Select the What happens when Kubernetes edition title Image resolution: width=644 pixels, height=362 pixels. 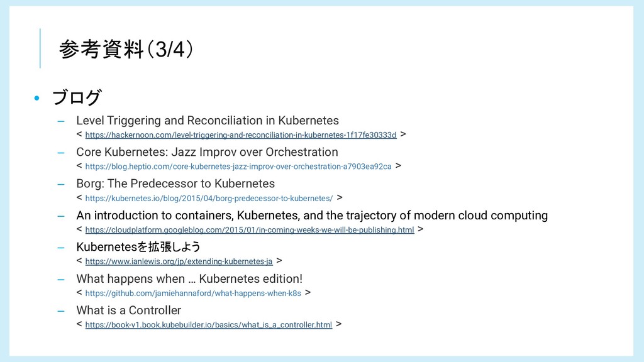click(x=189, y=278)
